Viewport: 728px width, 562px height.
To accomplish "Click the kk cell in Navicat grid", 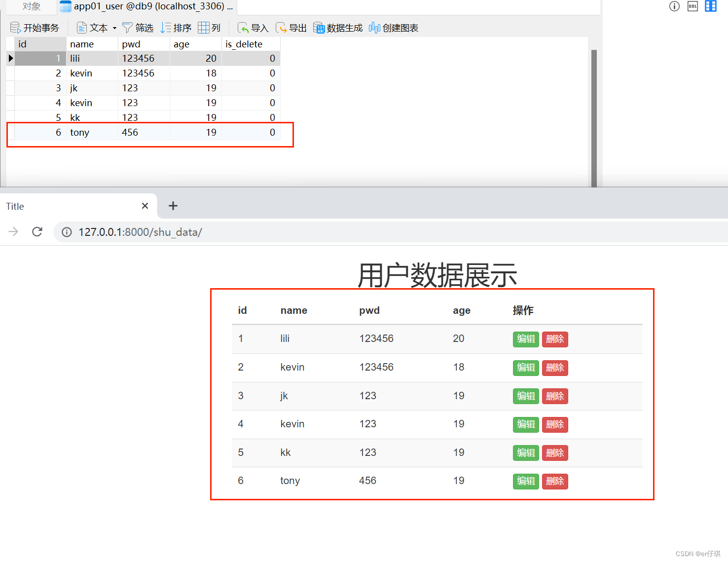I will pos(92,117).
